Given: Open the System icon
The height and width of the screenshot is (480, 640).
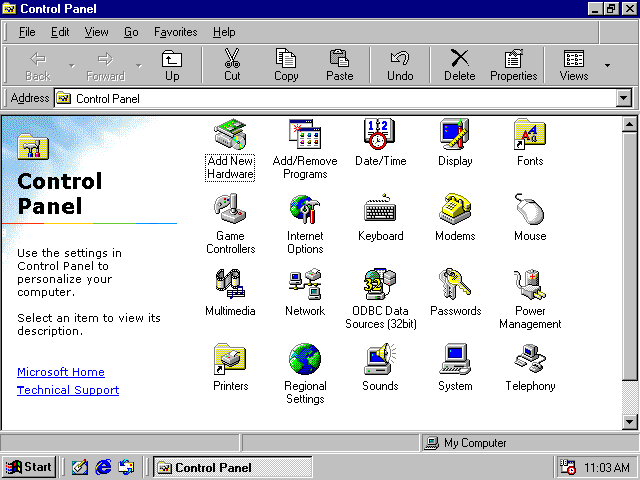Looking at the screenshot, I should 455,359.
